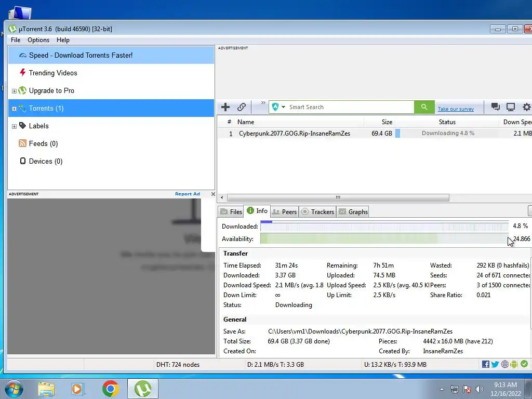
Task: Switch to the Files tab
Action: coord(231,212)
